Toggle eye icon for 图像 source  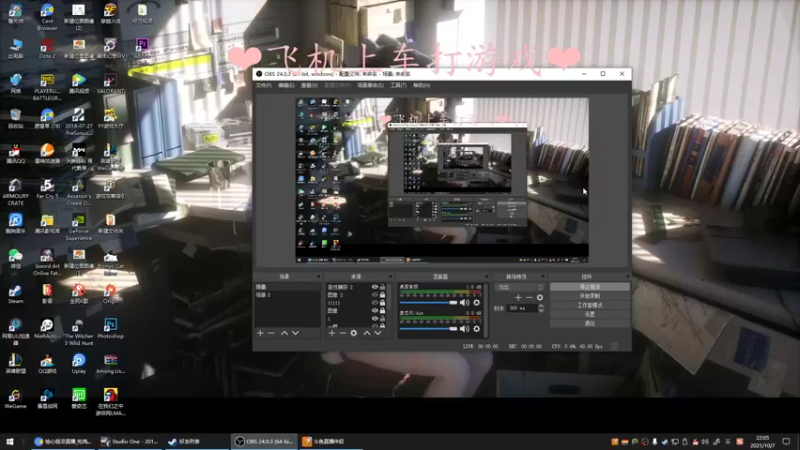375,310
